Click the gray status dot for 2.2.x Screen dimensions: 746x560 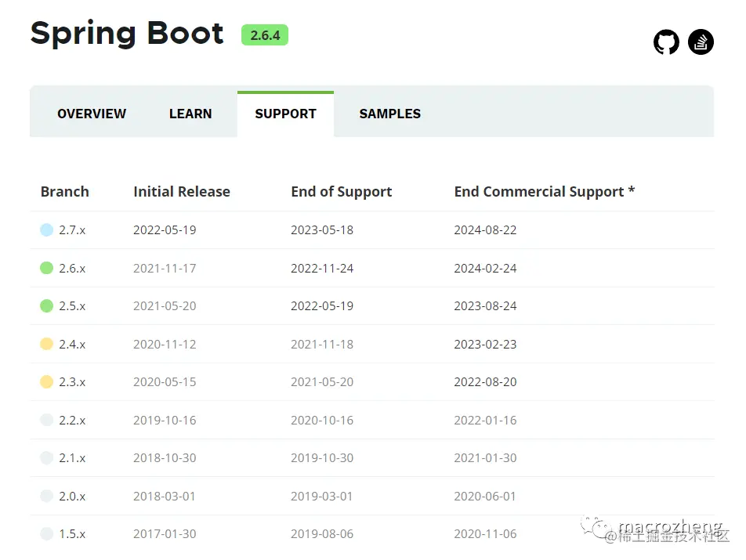(47, 420)
